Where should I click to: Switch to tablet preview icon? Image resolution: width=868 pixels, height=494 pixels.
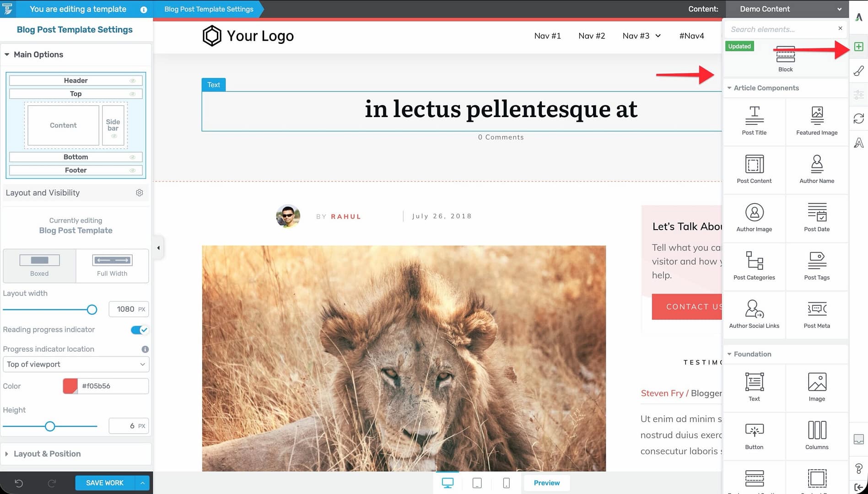477,483
